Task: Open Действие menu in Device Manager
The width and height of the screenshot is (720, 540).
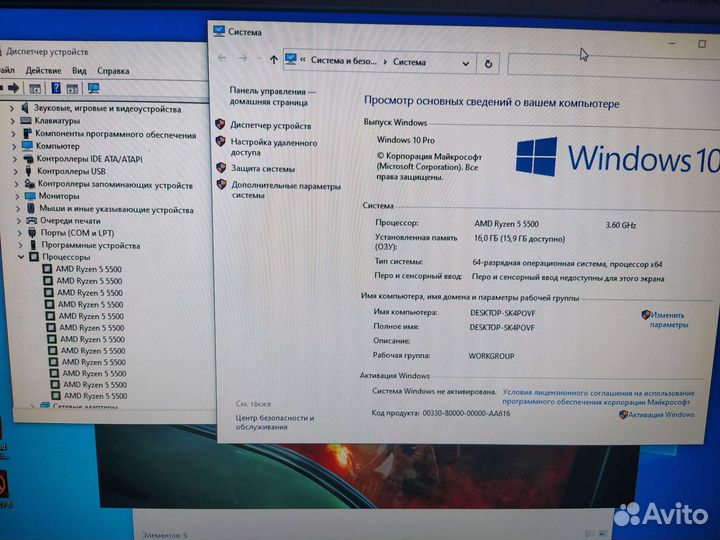Action: pyautogui.click(x=44, y=71)
